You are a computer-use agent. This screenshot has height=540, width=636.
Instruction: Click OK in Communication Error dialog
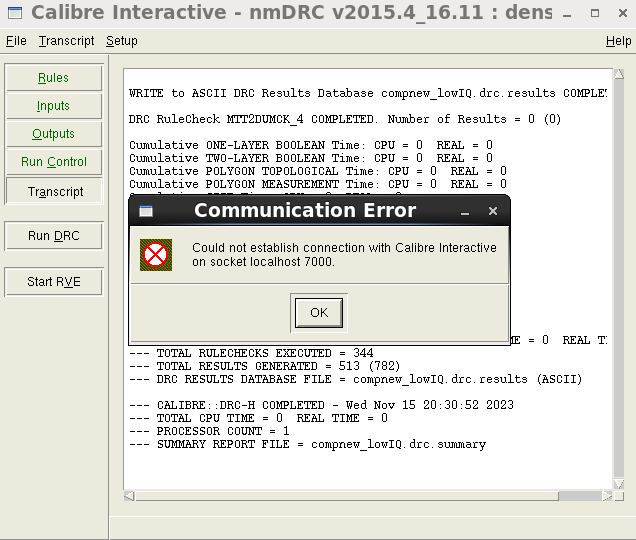(x=319, y=312)
